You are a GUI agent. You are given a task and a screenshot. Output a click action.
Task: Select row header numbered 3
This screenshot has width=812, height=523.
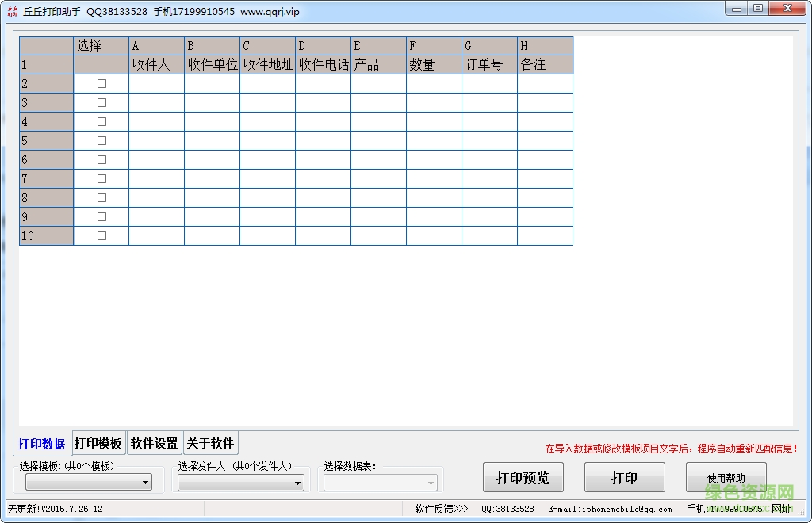[45, 102]
